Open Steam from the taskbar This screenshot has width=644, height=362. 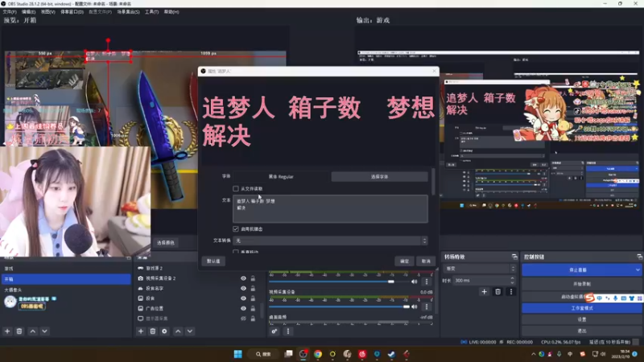coord(391,354)
